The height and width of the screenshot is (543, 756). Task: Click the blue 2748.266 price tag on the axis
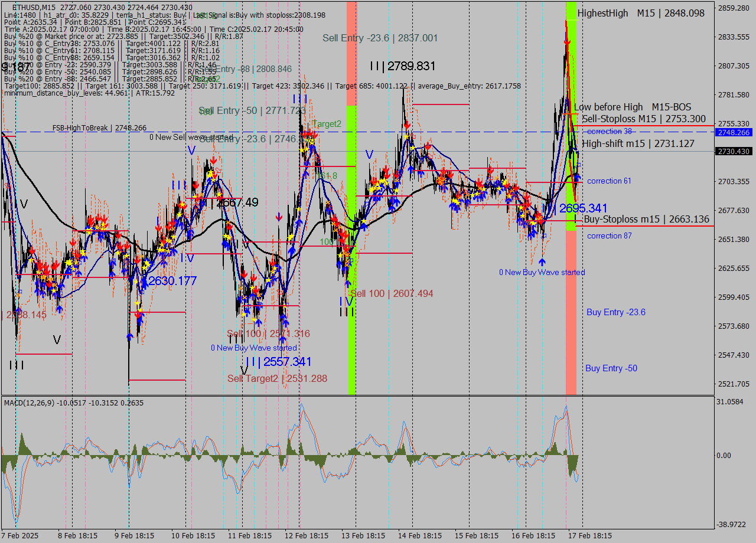point(734,132)
